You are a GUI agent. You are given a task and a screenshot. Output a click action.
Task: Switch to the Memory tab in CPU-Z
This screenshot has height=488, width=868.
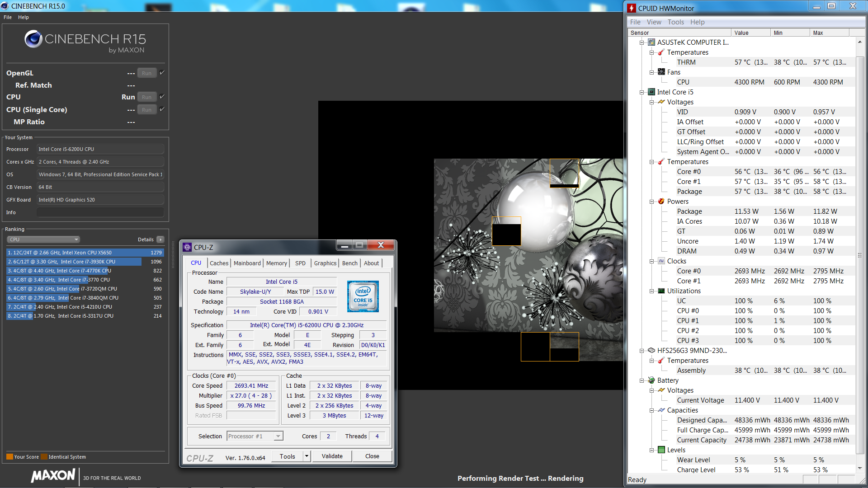276,263
